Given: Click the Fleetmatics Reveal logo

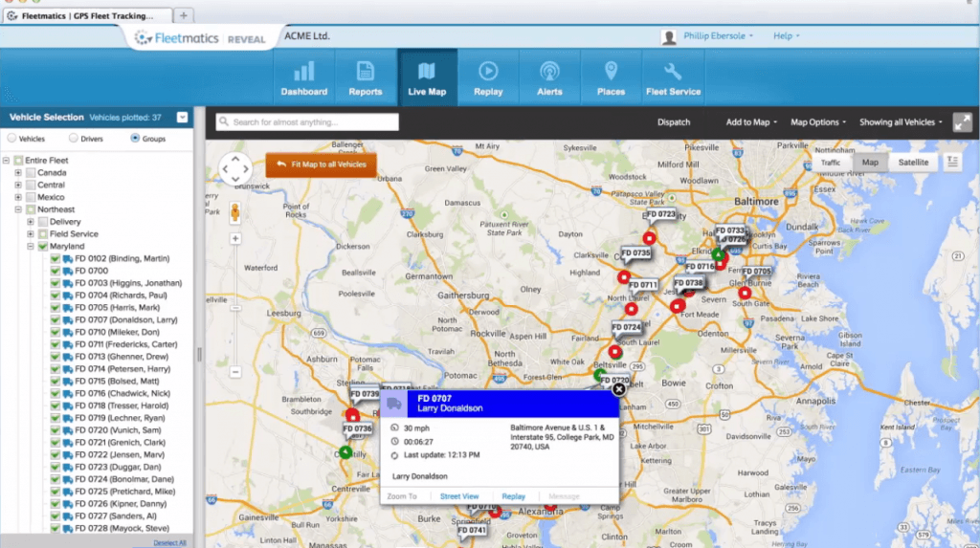Looking at the screenshot, I should [200, 39].
